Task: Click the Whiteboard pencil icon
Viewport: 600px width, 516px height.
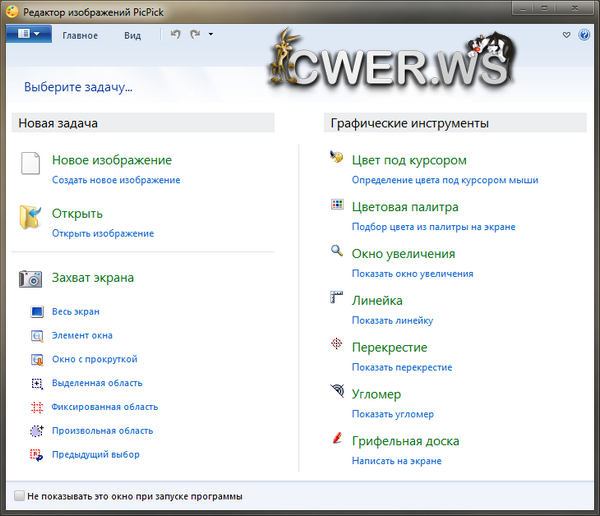Action: click(x=337, y=439)
